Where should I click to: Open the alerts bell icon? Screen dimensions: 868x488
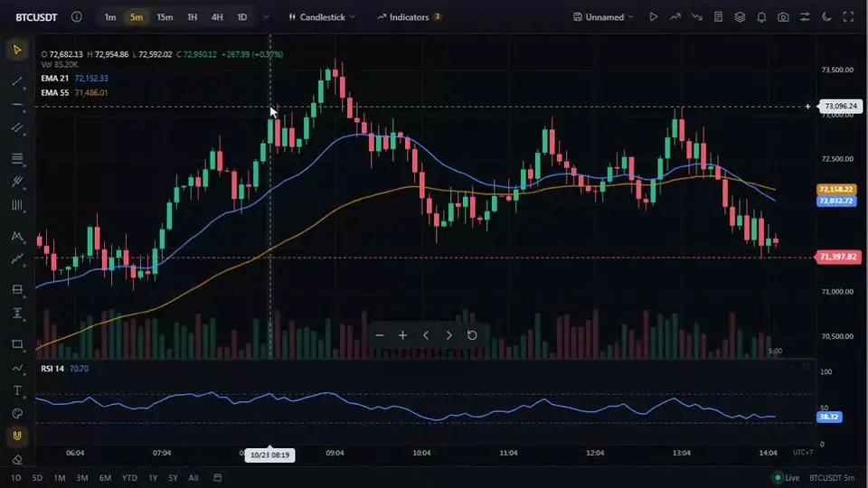(x=761, y=17)
